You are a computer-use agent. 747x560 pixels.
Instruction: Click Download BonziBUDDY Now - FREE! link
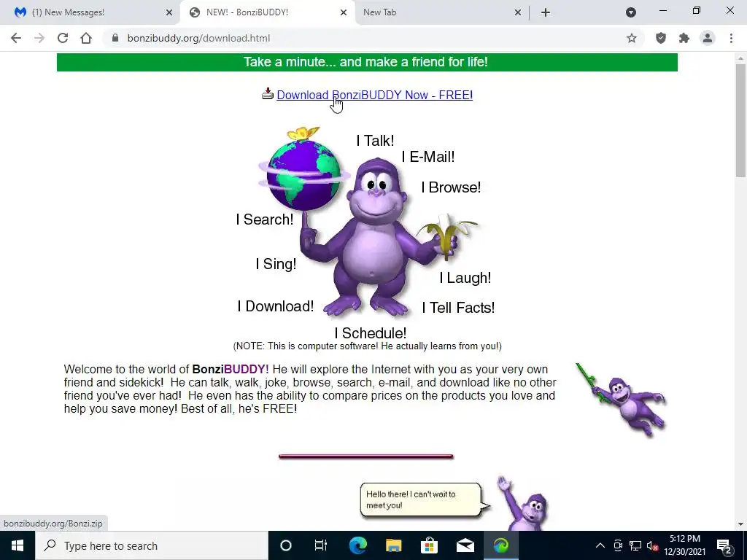coord(374,95)
